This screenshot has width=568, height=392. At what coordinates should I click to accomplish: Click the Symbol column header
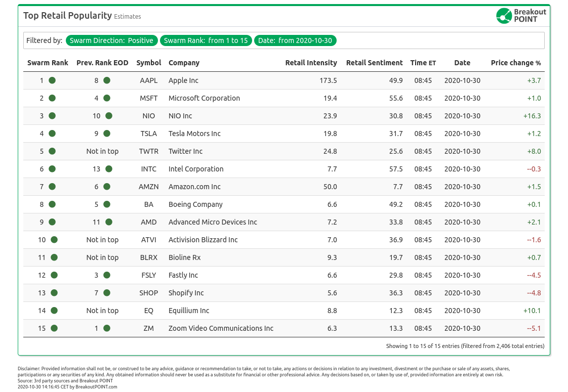[x=149, y=63]
